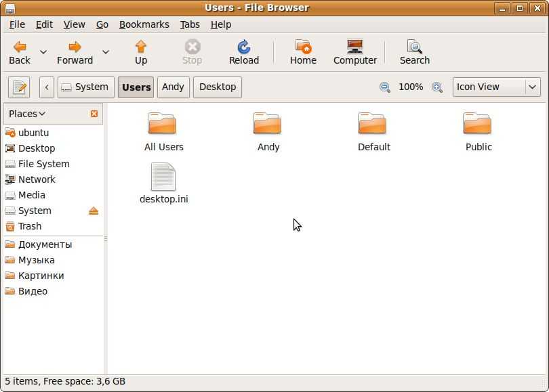Open the Icon View mode dropdown

click(x=496, y=87)
